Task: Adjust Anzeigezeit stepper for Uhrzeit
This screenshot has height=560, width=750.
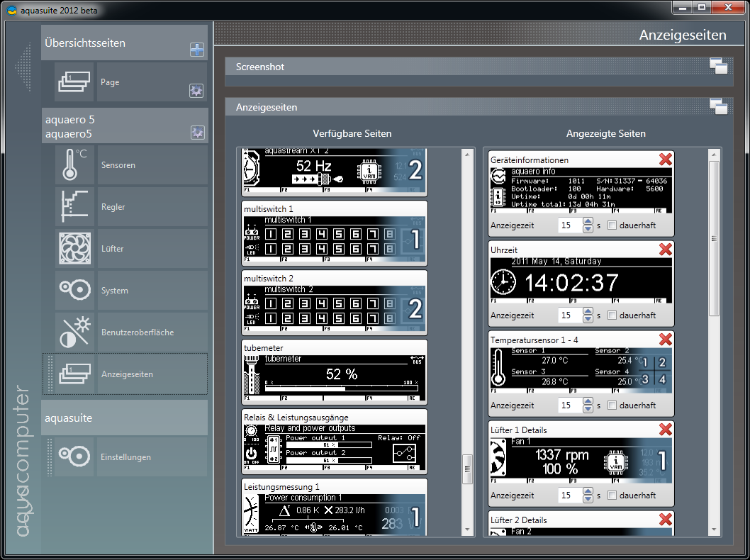Action: click(x=588, y=315)
